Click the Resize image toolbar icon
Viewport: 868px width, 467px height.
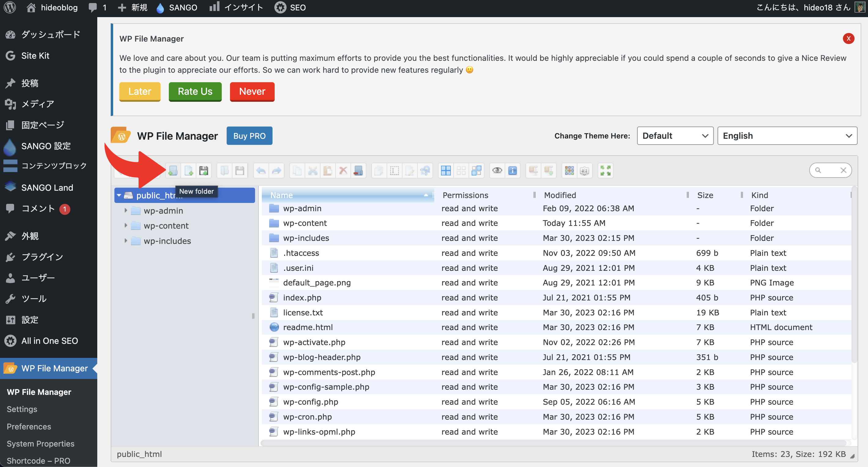point(425,171)
